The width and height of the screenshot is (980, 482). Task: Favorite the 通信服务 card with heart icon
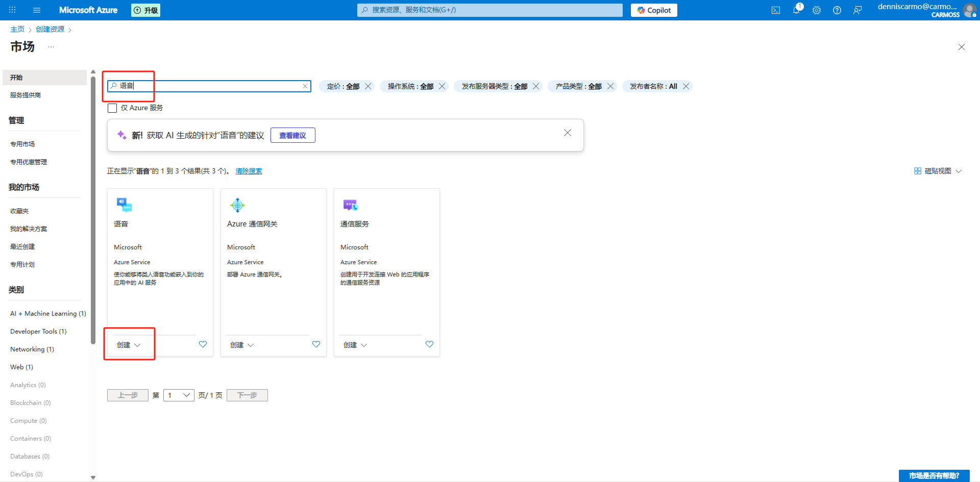[x=429, y=344]
